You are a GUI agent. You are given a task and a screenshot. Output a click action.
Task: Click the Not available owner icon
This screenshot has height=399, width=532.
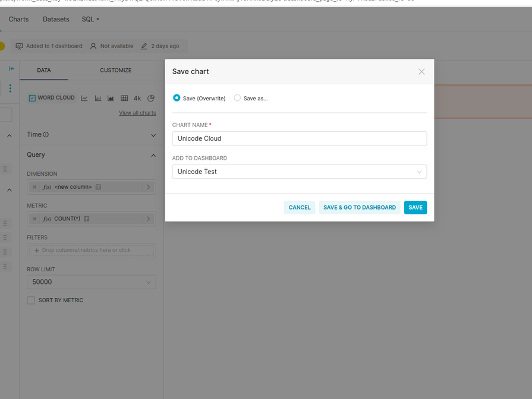coord(93,46)
